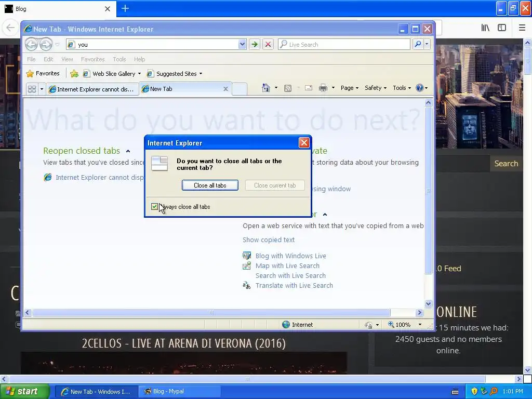532x399 pixels.
Task: Select the Close current tab button
Action: click(x=275, y=185)
